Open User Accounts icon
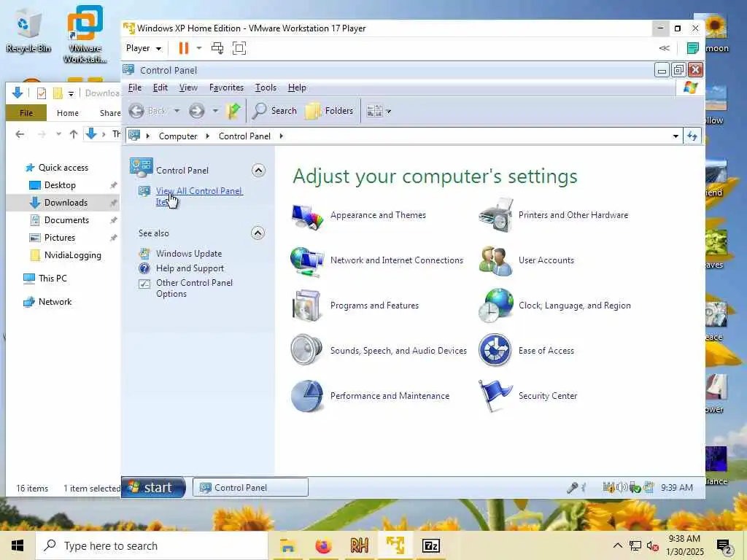747x560 pixels. 495,260
